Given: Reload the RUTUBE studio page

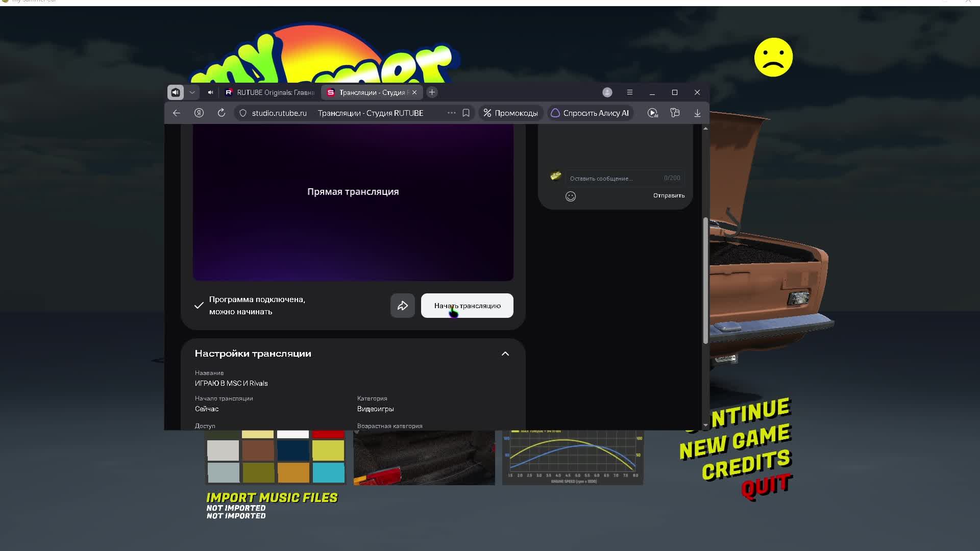Looking at the screenshot, I should (x=222, y=113).
